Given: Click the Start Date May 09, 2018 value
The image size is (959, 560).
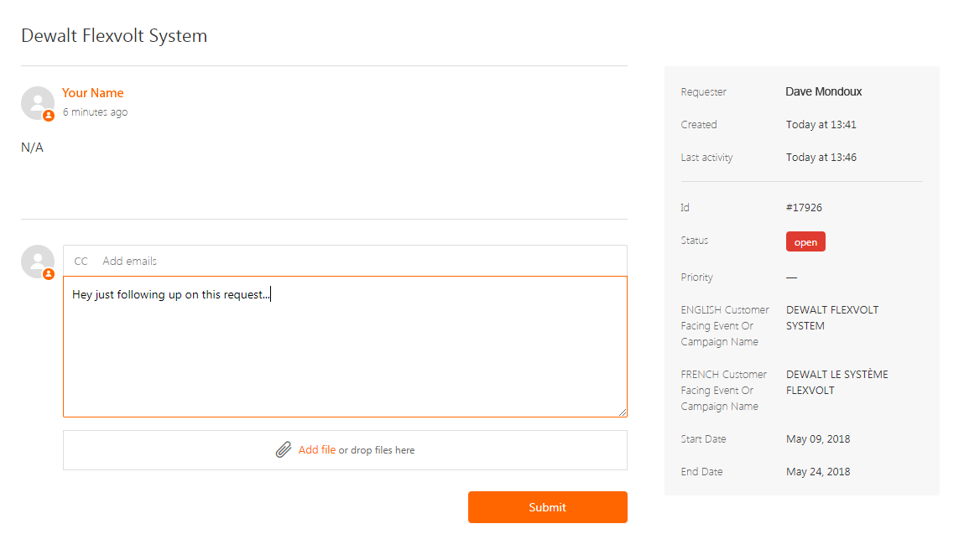Looking at the screenshot, I should 817,439.
